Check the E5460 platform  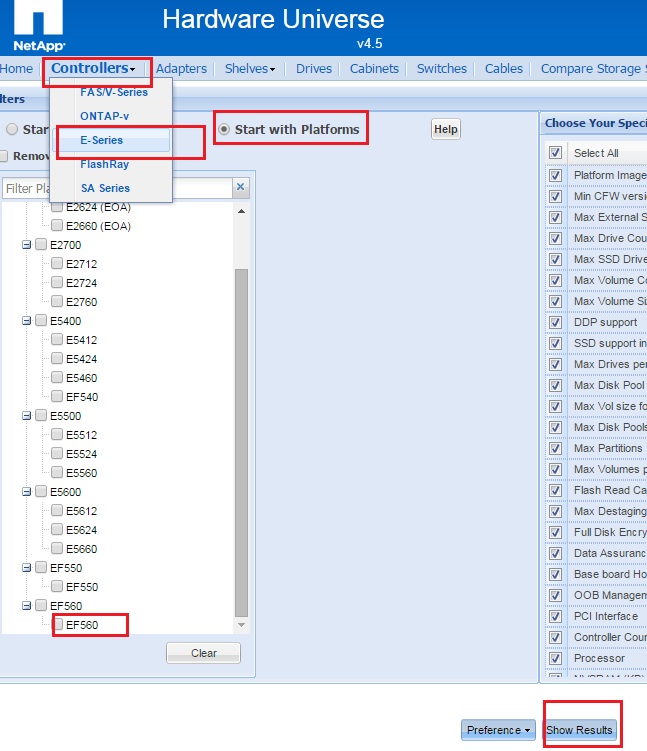[57, 377]
